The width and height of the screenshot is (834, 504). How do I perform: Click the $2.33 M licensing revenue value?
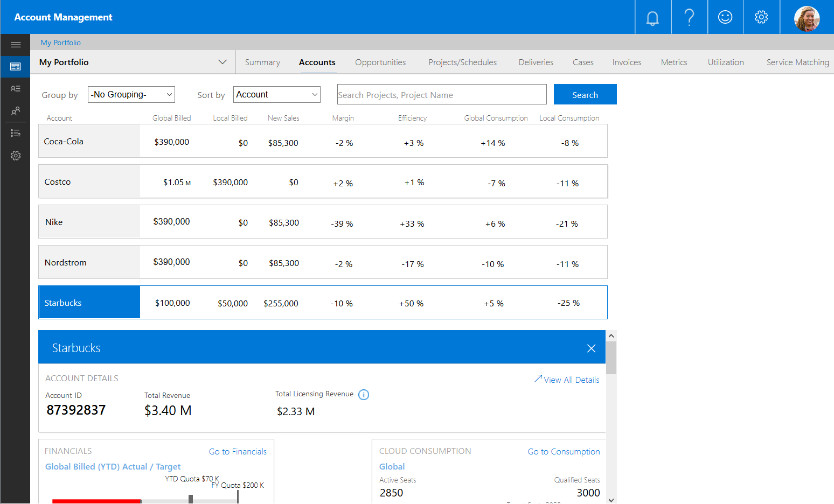pos(296,411)
